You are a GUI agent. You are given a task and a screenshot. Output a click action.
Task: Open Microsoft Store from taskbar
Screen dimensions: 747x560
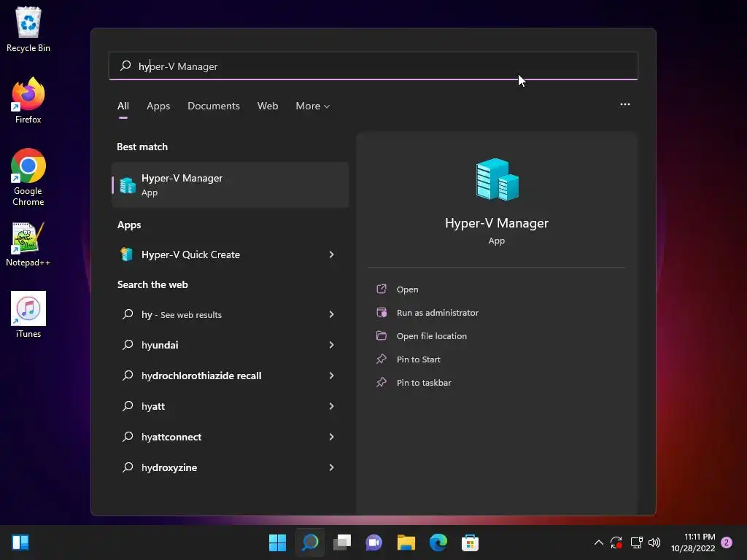(x=471, y=542)
